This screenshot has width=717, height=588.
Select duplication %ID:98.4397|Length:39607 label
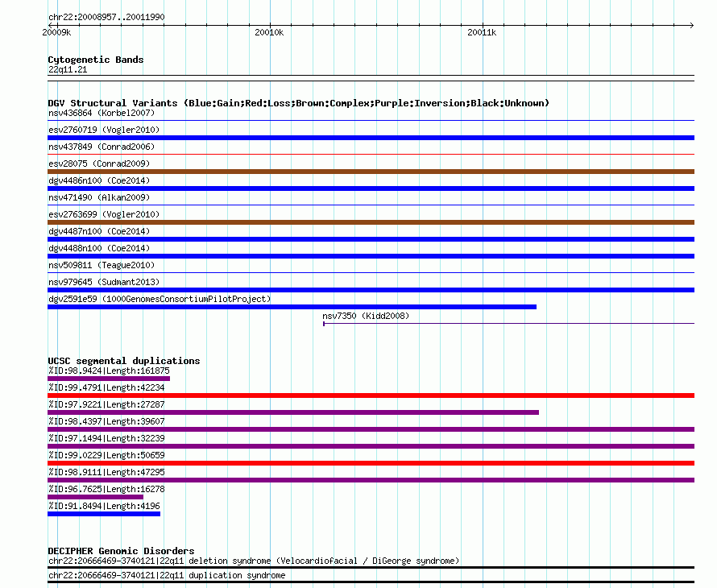(106, 421)
